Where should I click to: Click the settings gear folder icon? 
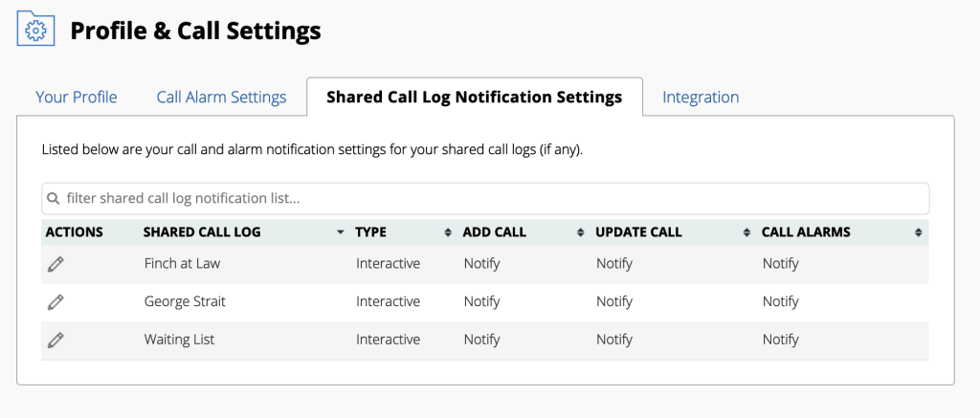[35, 30]
